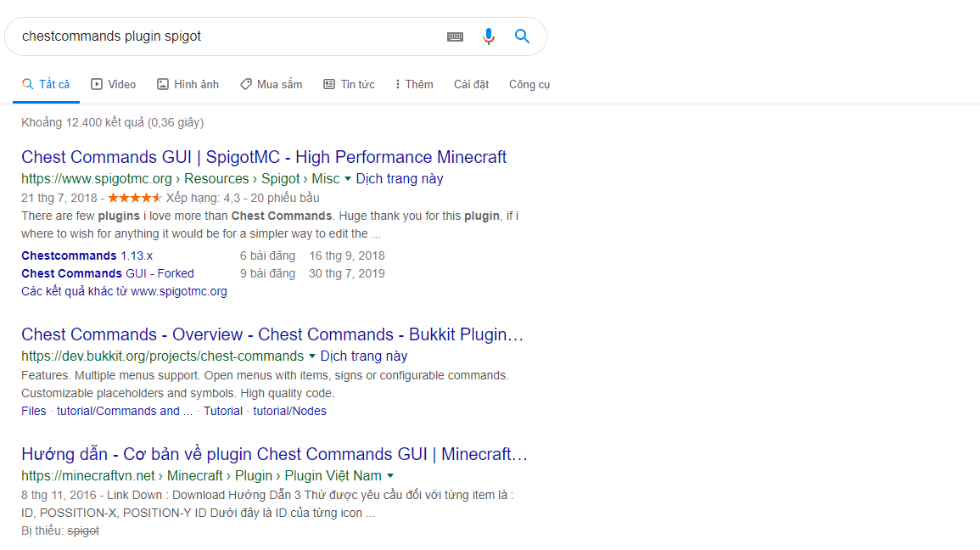
Task: Open Công cụ search tools
Action: click(529, 84)
